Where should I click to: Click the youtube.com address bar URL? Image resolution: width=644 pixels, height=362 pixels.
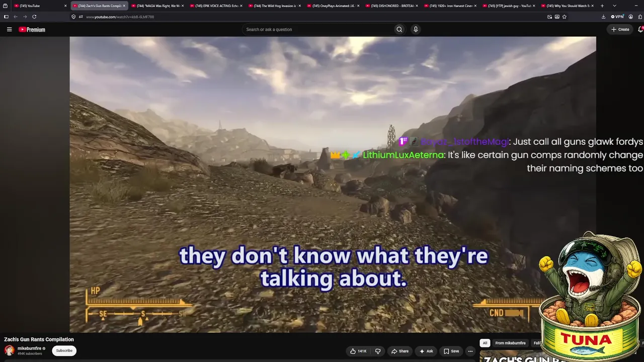[x=120, y=17]
